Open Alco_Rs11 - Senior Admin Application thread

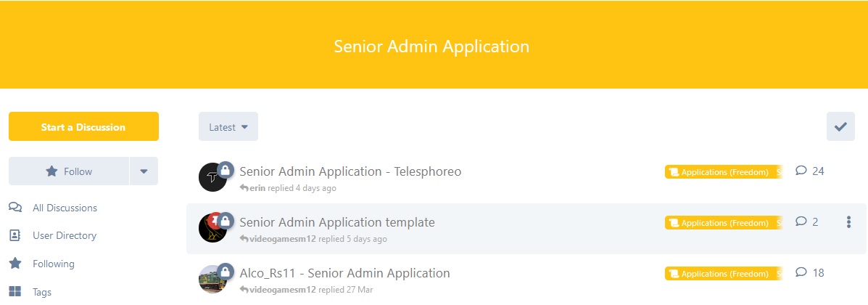(x=344, y=273)
